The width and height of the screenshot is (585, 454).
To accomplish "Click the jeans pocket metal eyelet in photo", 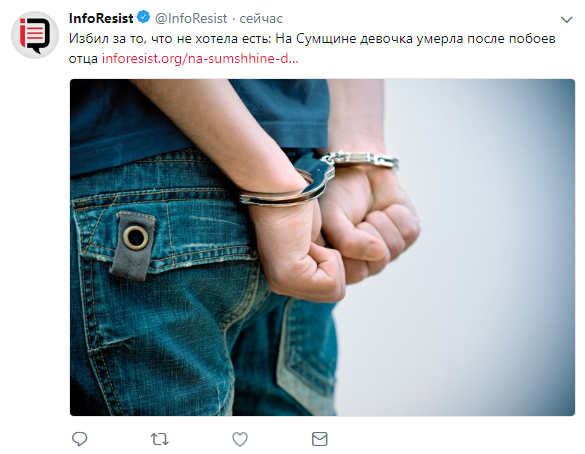I will [x=135, y=237].
